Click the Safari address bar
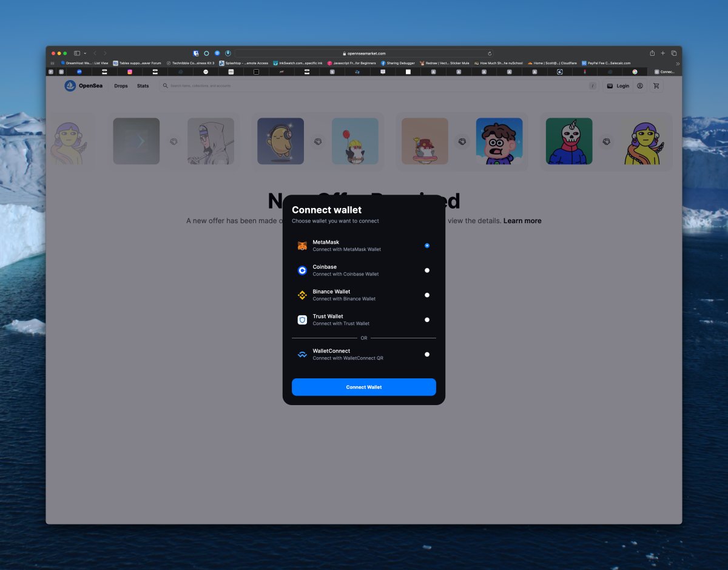Viewport: 728px width, 570px height. point(364,53)
